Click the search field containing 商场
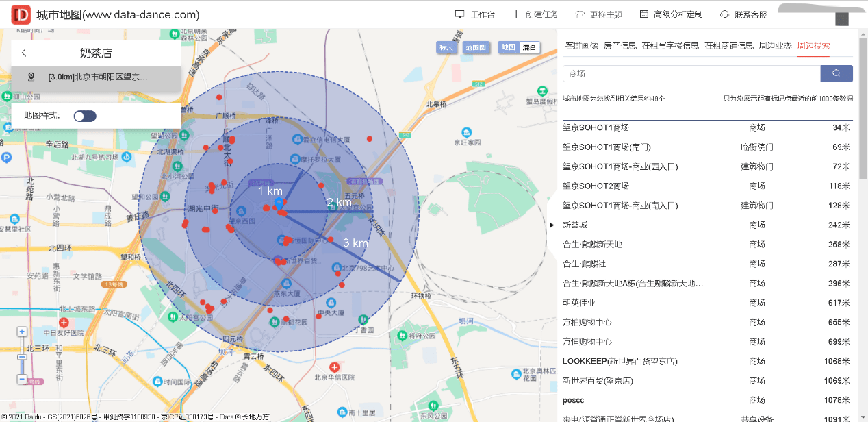This screenshot has width=868, height=422. (x=691, y=73)
